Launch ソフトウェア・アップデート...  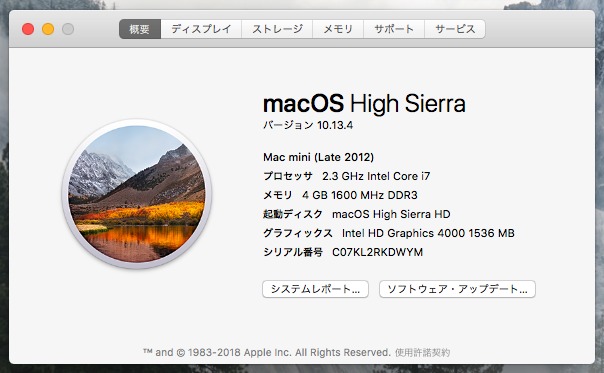click(x=457, y=289)
